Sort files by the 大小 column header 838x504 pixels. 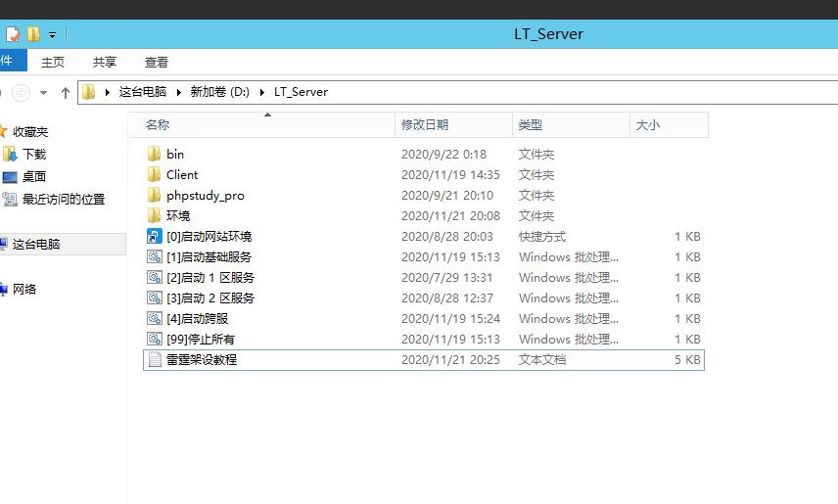pyautogui.click(x=648, y=124)
